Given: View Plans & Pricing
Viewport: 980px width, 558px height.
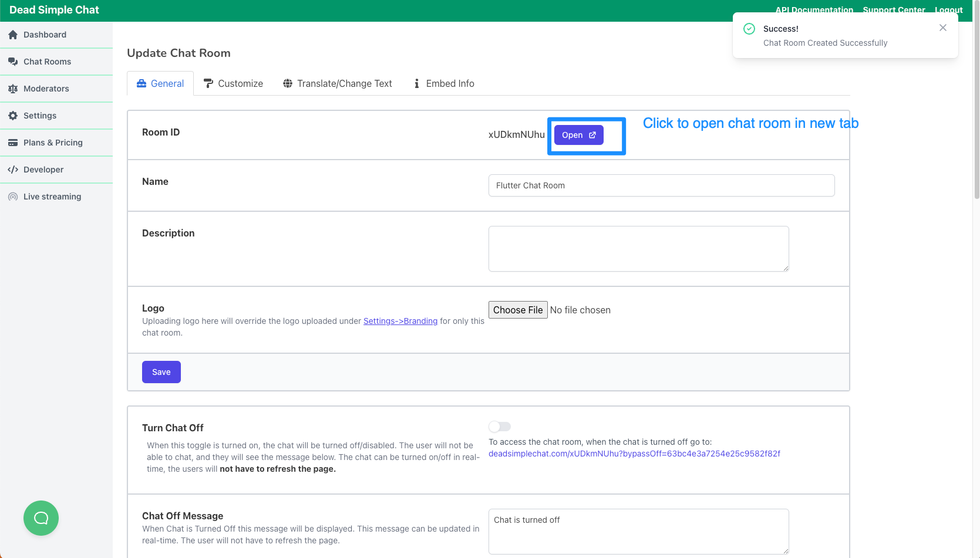Looking at the screenshot, I should pos(53,142).
